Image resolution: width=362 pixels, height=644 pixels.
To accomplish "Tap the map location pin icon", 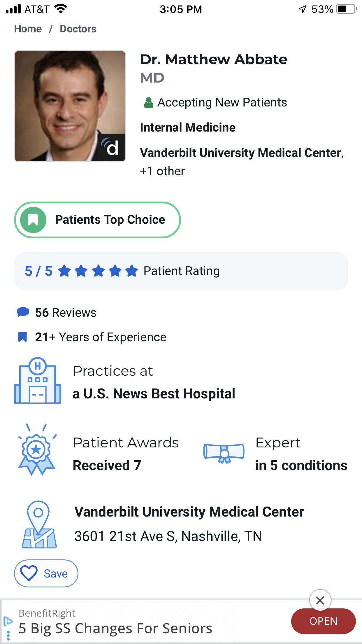I will click(x=39, y=524).
